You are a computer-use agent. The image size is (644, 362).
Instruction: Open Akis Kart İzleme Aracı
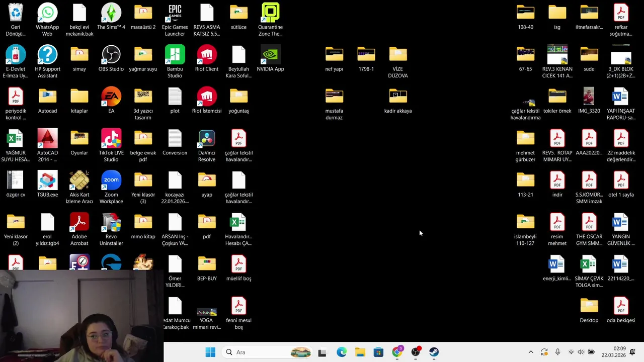tap(79, 180)
